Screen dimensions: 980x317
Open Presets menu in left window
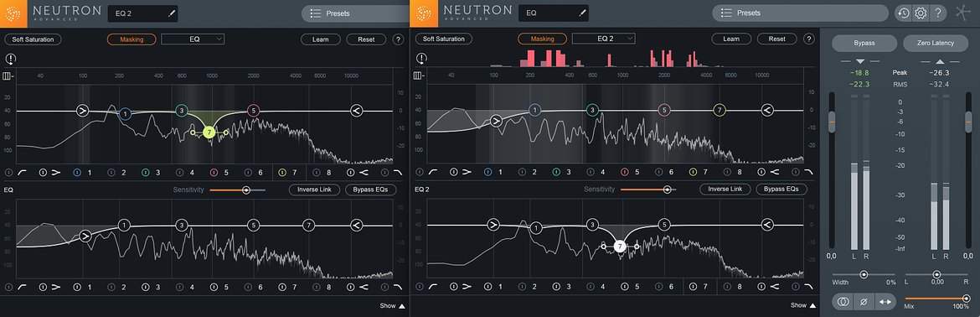click(x=355, y=13)
